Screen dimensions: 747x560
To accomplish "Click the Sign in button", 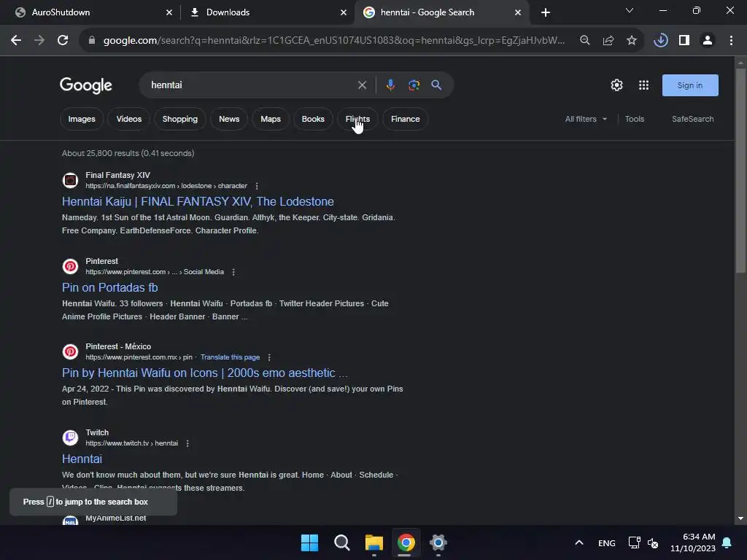I will click(x=690, y=85).
